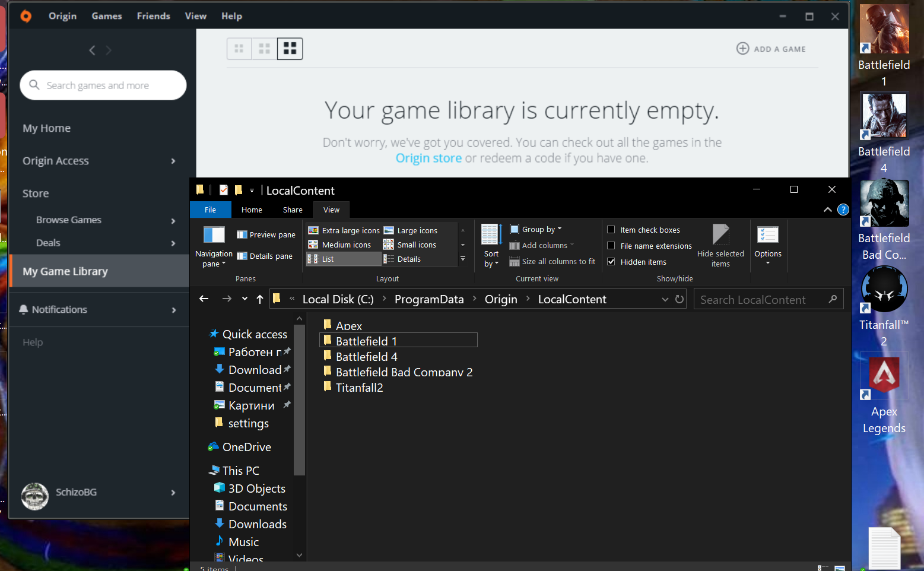
Task: Refresh the LocalContent folder
Action: (x=679, y=299)
